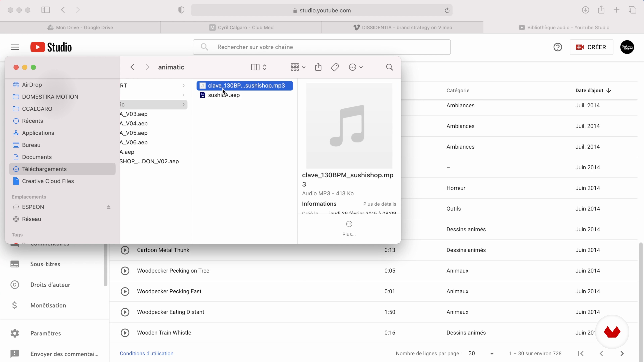Play Wooden Train Whistle preview
The image size is (644, 362).
(x=125, y=333)
